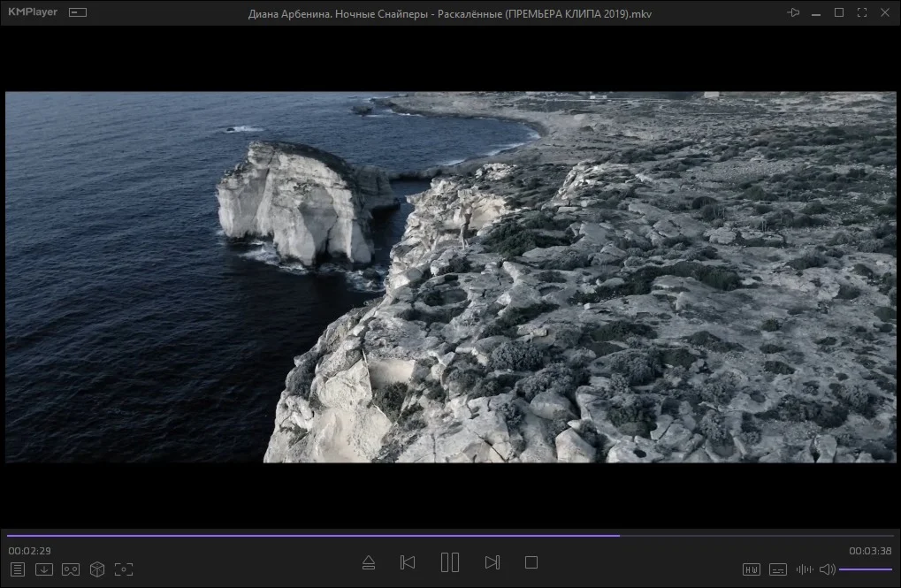
Task: Mute the sound via speaker icon
Action: [x=828, y=569]
